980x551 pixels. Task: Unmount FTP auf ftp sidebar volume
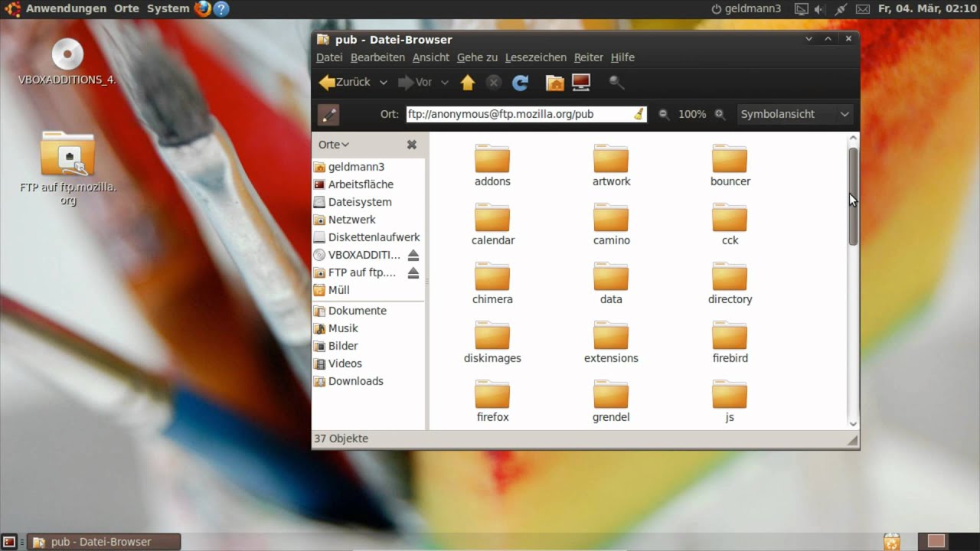click(x=413, y=272)
